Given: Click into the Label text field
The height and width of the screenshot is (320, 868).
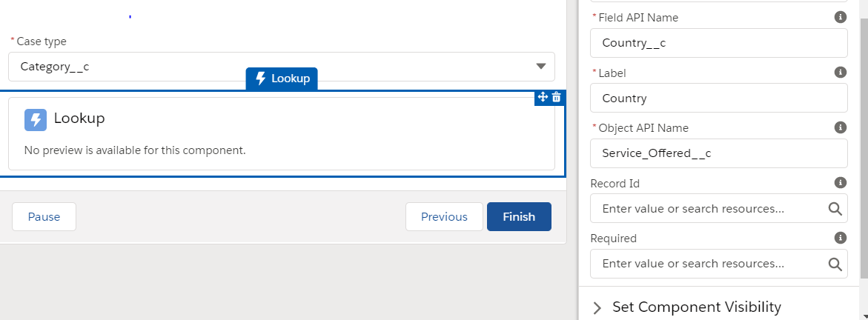Looking at the screenshot, I should (718, 98).
